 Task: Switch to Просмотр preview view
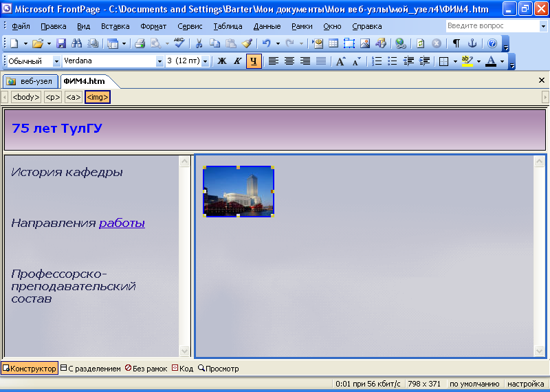coord(218,369)
